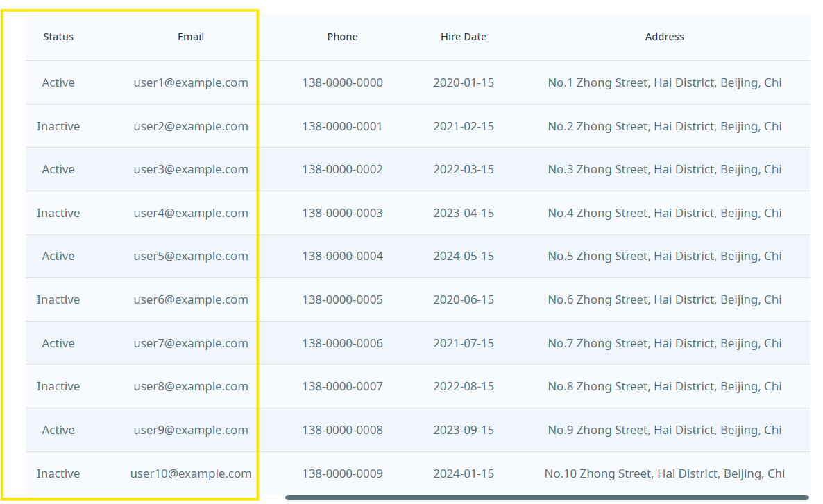
Task: Click the Inactive status in user6 row
Action: (58, 299)
